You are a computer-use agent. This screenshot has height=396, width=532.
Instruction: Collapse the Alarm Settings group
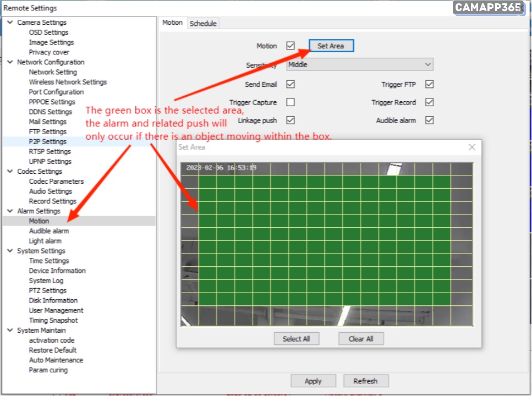(10, 211)
